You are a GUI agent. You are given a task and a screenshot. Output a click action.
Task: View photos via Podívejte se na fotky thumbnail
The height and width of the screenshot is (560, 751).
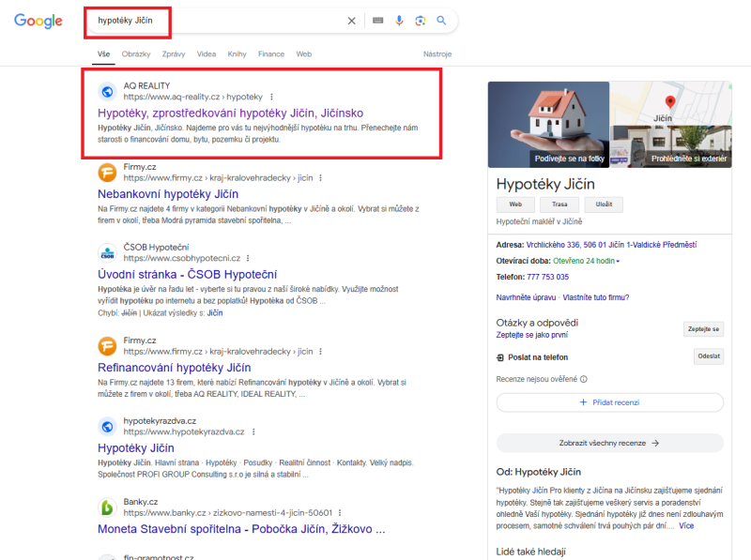548,125
